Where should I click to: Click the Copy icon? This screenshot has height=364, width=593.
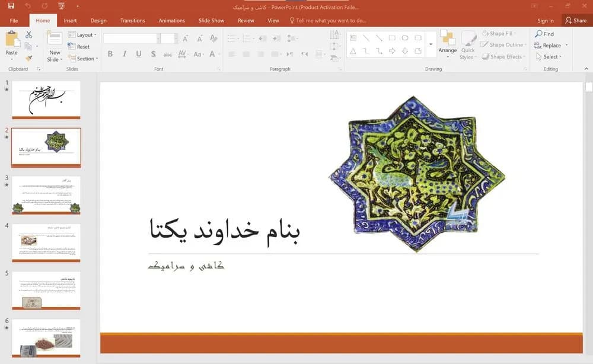28,46
